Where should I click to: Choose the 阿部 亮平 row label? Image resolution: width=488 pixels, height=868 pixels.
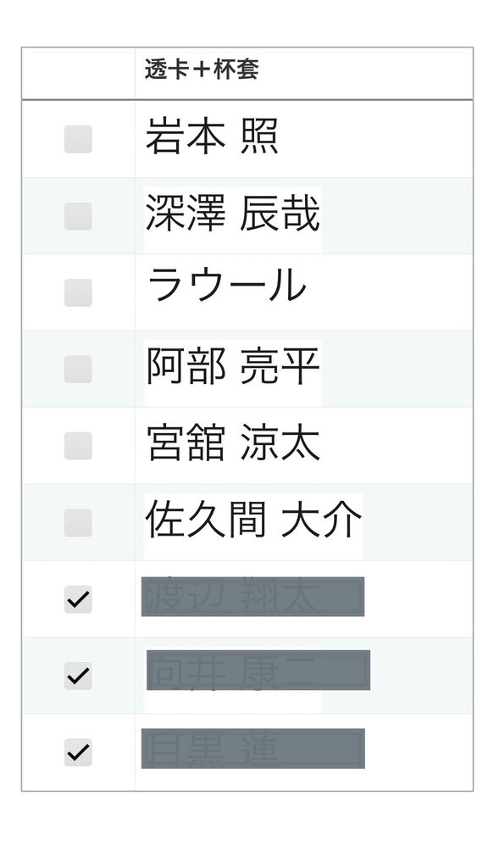point(233,367)
